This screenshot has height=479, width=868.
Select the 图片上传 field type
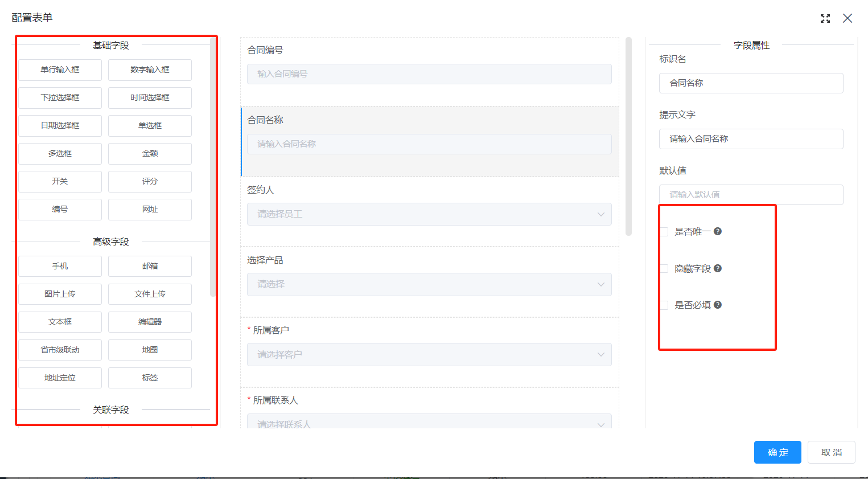pyautogui.click(x=60, y=294)
